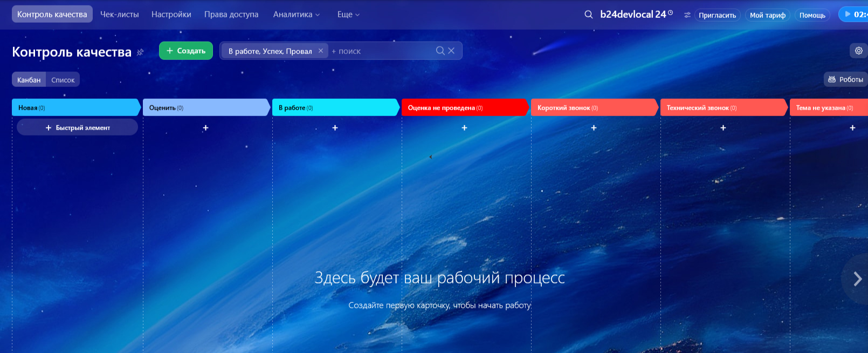Expand the Еще menu
868x353 pixels.
(x=348, y=15)
